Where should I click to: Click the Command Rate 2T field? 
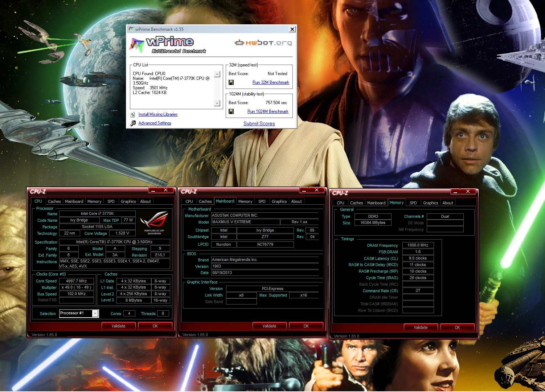tap(418, 291)
